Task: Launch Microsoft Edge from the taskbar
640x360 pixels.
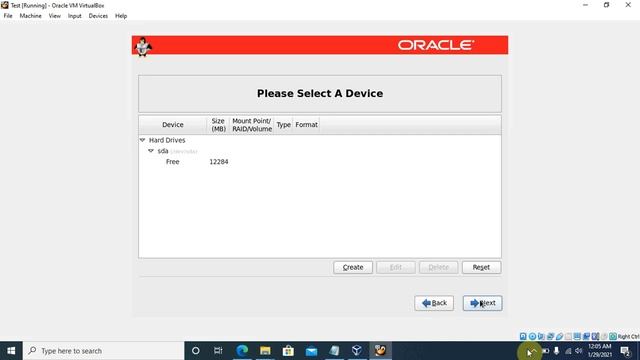Action: point(242,351)
